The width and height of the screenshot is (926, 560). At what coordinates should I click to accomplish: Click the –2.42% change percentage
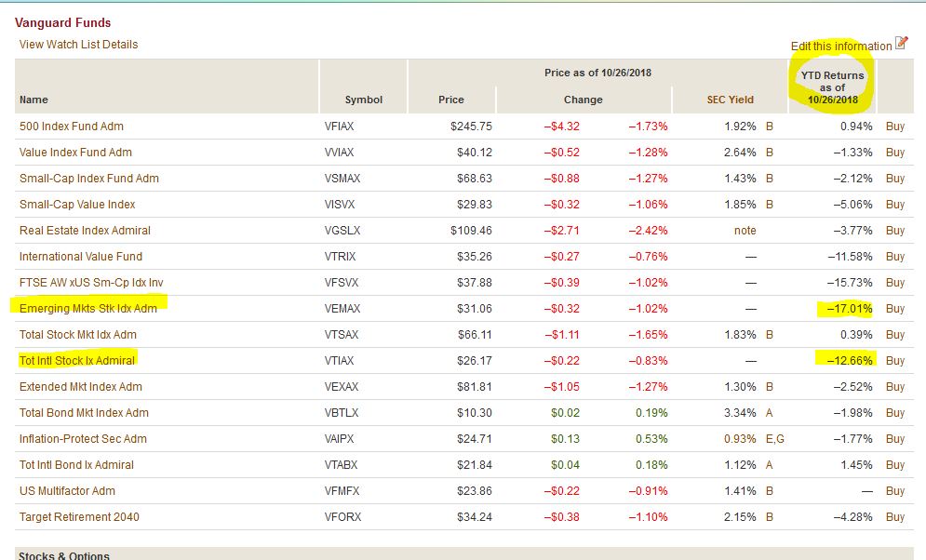648,230
